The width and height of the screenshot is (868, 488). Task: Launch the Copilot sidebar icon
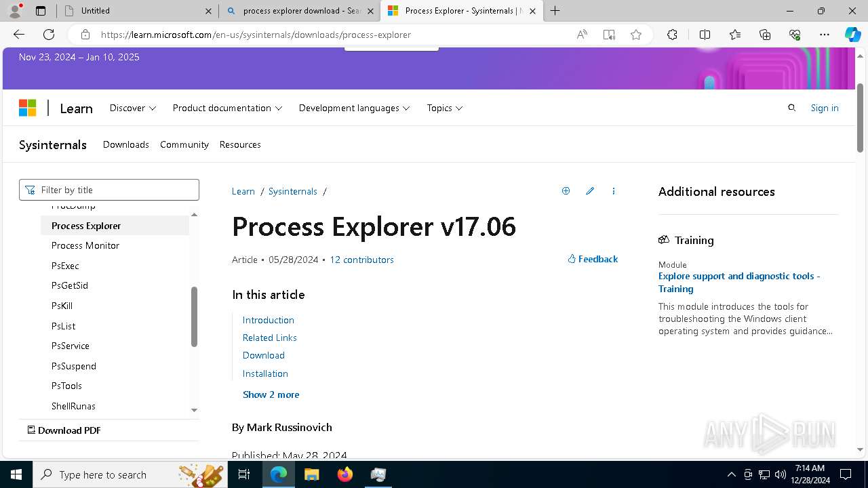point(852,35)
